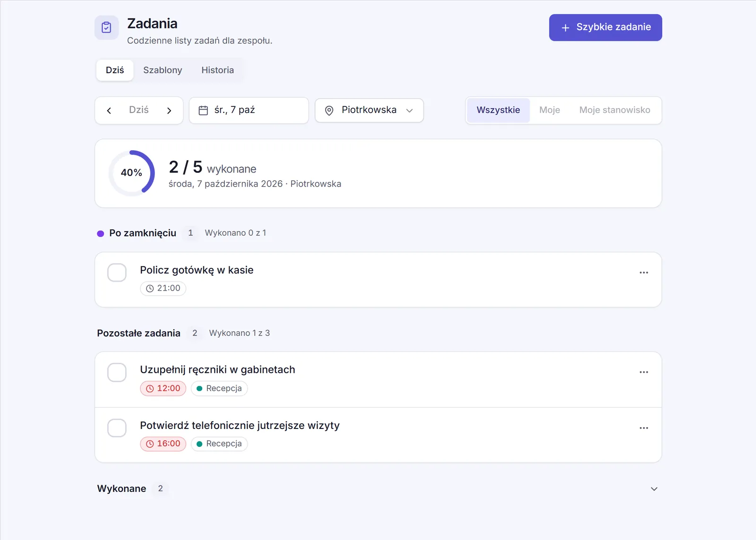The width and height of the screenshot is (756, 540).
Task: Click purple dot next to Po zamknięciu
Action: (x=101, y=233)
